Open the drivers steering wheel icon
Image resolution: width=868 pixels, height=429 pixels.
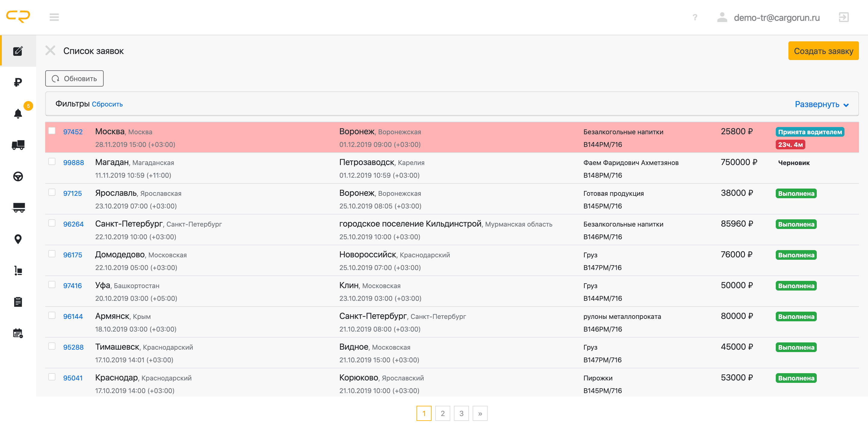click(x=18, y=176)
